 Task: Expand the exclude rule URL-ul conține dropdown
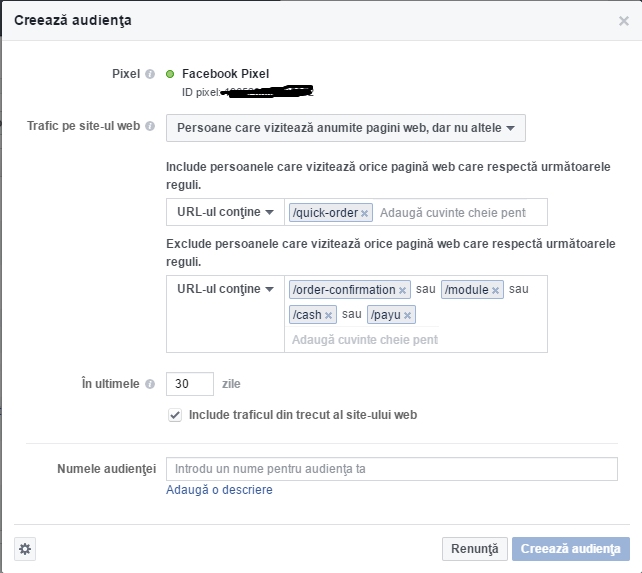(x=225, y=290)
